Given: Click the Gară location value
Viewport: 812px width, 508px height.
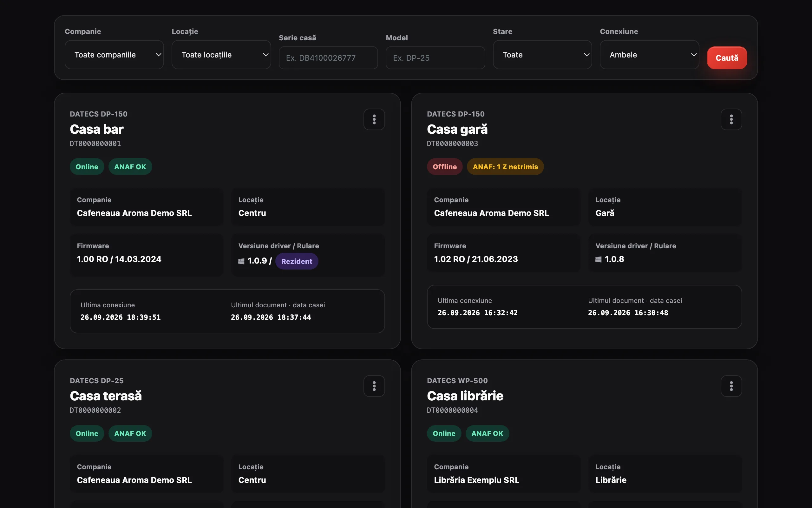Looking at the screenshot, I should pyautogui.click(x=605, y=213).
